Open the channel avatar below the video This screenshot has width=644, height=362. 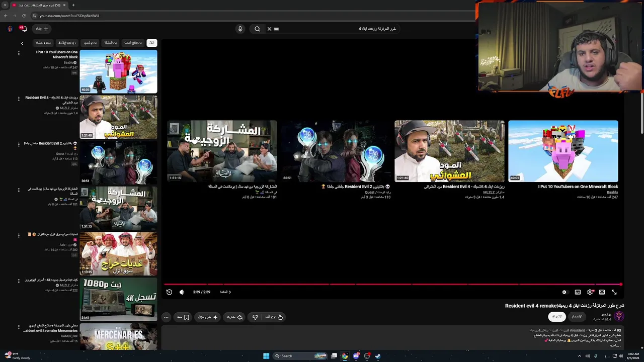[619, 316]
